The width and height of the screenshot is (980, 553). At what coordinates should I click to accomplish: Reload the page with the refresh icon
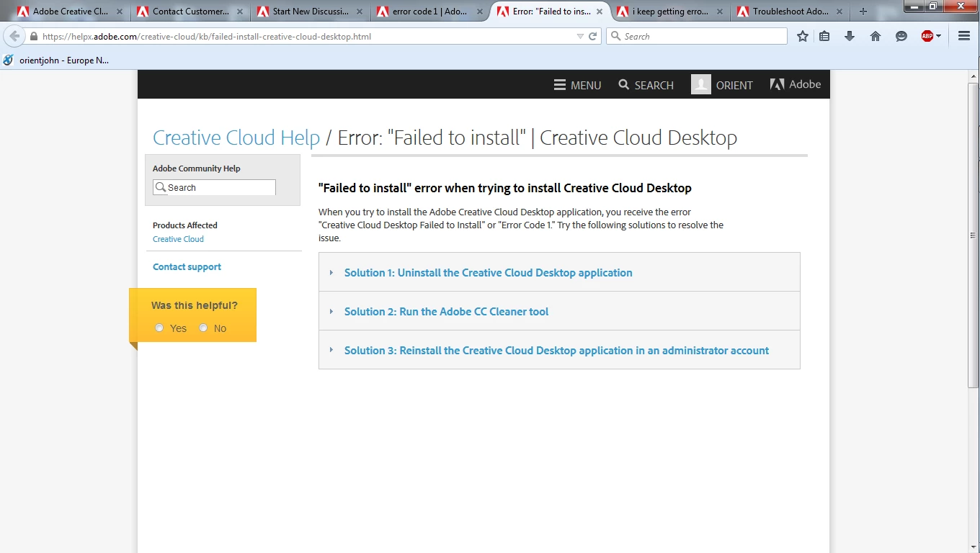tap(593, 36)
